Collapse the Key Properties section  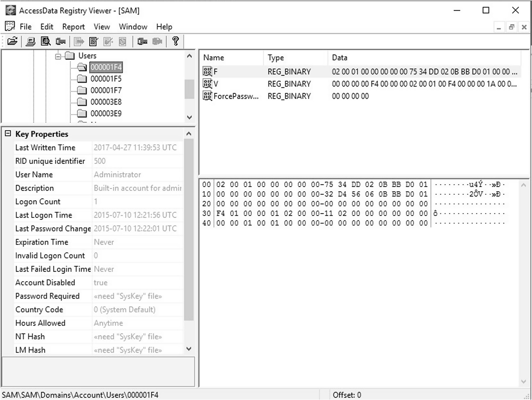tap(8, 133)
